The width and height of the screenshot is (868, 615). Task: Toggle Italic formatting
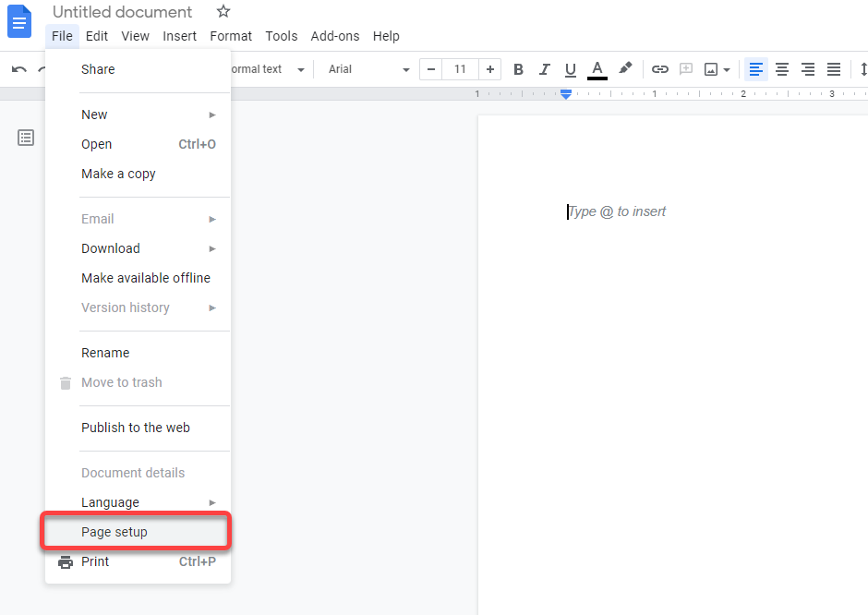pos(544,69)
